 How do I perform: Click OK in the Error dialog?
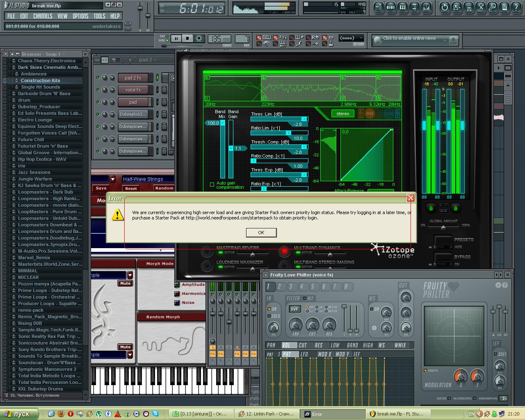coord(261,233)
